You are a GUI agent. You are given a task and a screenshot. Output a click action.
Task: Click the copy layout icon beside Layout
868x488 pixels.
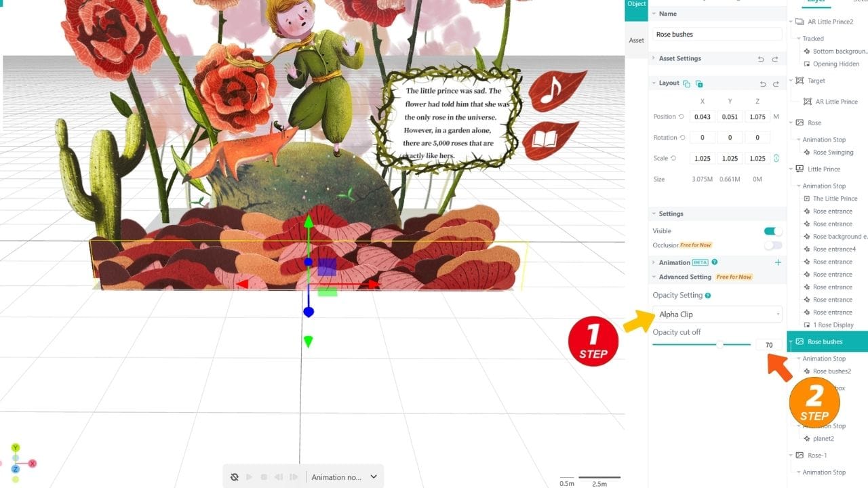coord(686,83)
